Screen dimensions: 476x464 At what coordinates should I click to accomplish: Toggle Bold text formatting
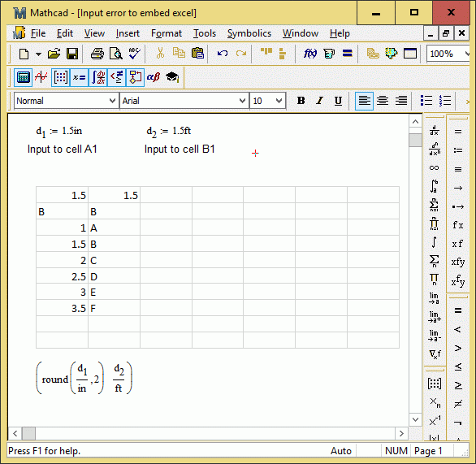[x=301, y=101]
